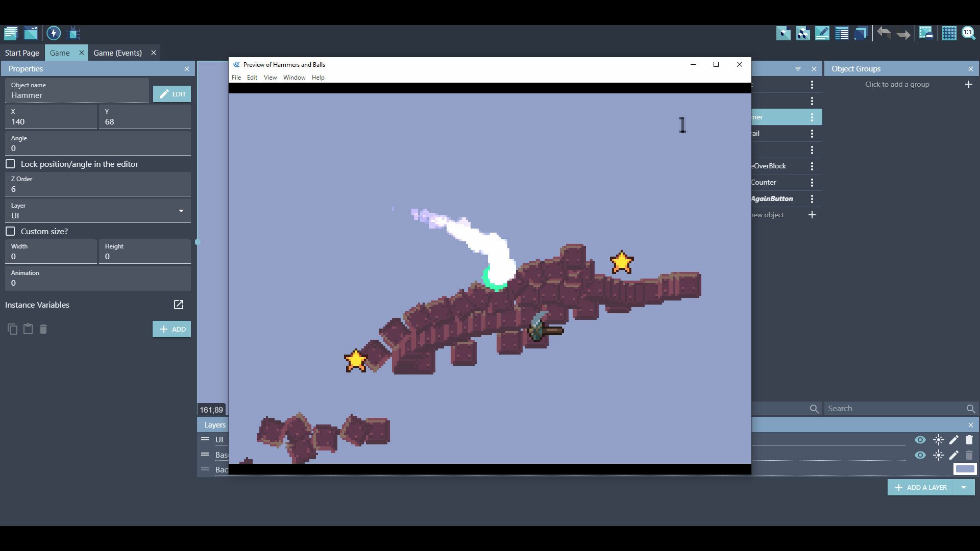
Task: Open the project manager icon top left
Action: 10,33
